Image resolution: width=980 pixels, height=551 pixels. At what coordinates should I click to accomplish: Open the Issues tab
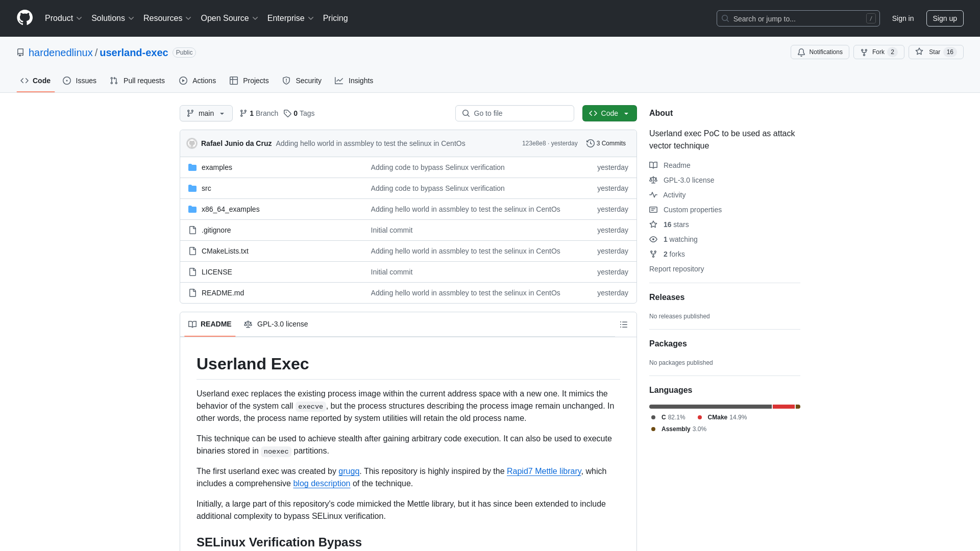(x=80, y=81)
